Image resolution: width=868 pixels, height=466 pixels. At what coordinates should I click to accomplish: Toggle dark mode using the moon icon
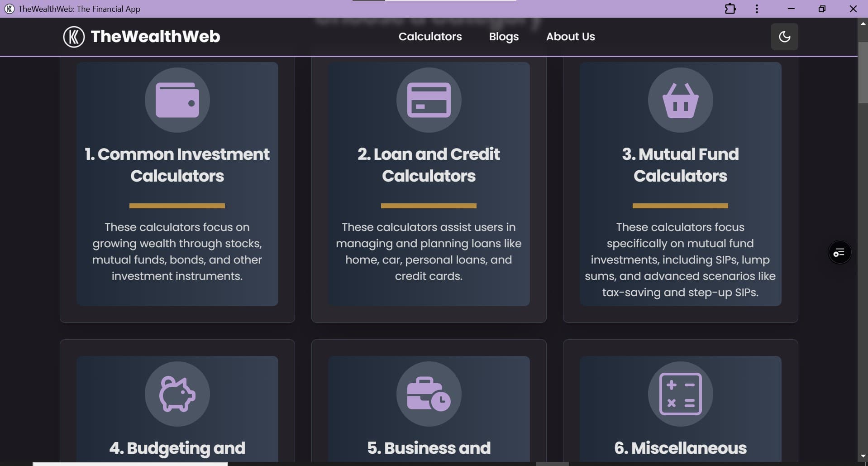tap(784, 37)
